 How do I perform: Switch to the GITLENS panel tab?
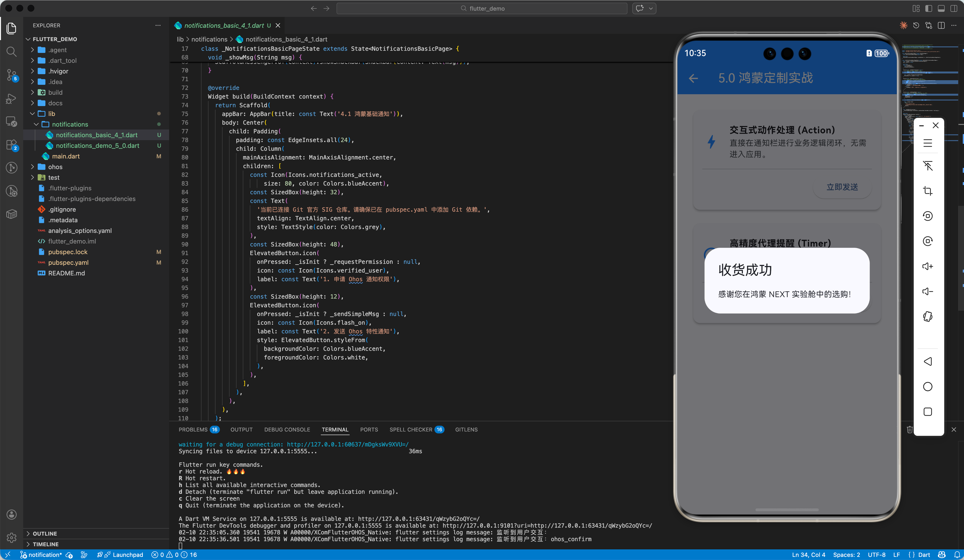(x=466, y=430)
